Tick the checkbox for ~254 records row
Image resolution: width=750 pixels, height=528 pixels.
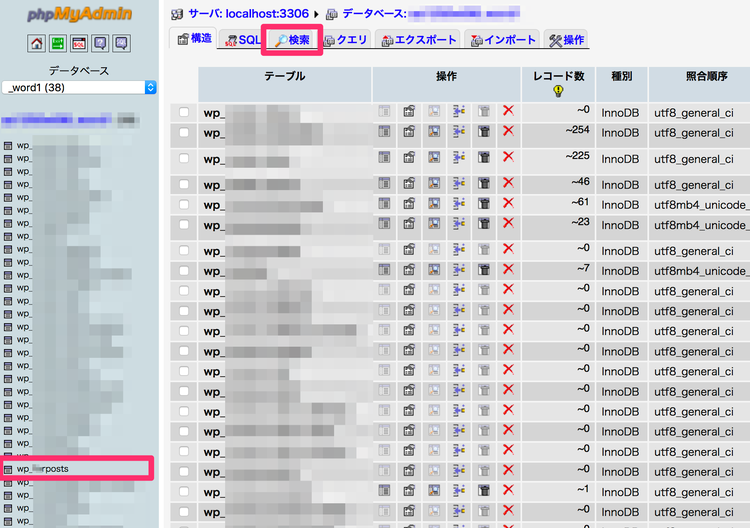184,132
